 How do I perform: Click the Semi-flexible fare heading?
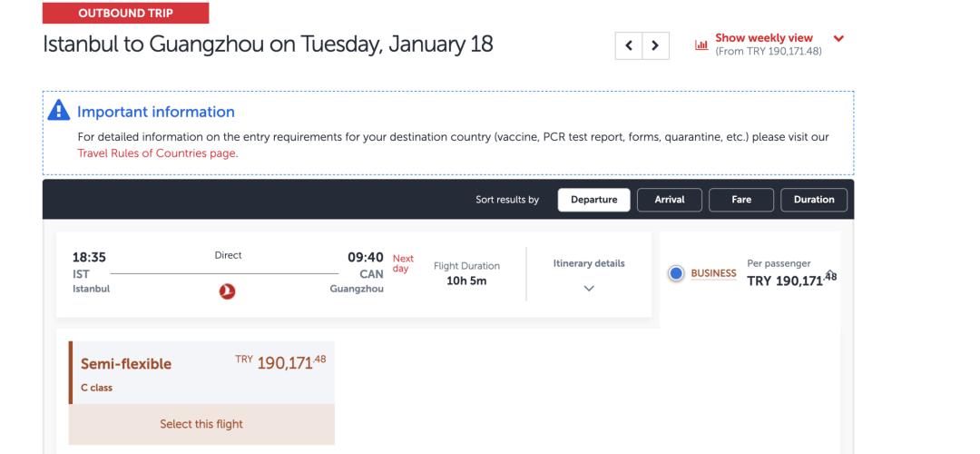tap(126, 364)
